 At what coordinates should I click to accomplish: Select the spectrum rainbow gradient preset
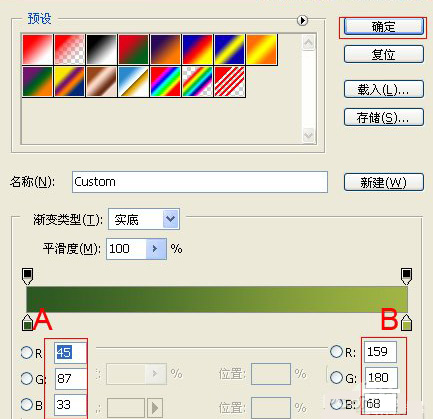[x=165, y=82]
